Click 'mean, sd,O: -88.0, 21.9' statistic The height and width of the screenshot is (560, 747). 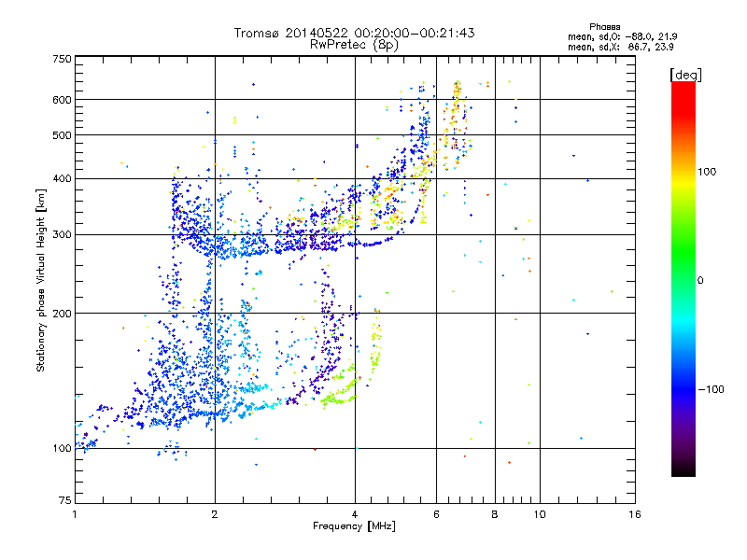pos(622,36)
